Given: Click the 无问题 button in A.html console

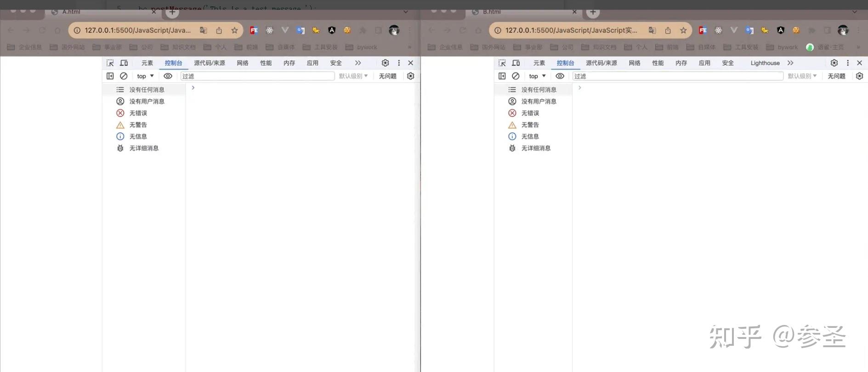Looking at the screenshot, I should tap(387, 76).
